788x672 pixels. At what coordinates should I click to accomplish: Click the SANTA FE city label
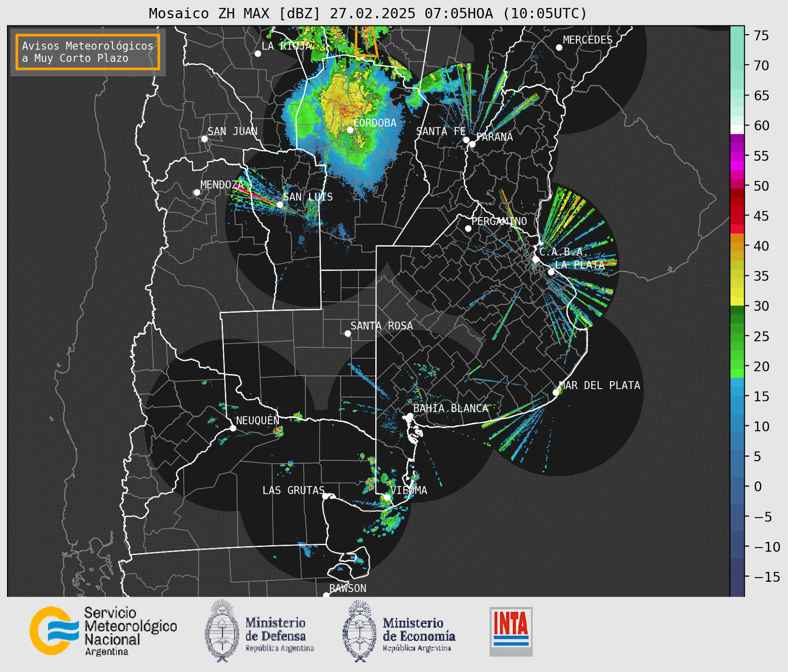point(441,131)
